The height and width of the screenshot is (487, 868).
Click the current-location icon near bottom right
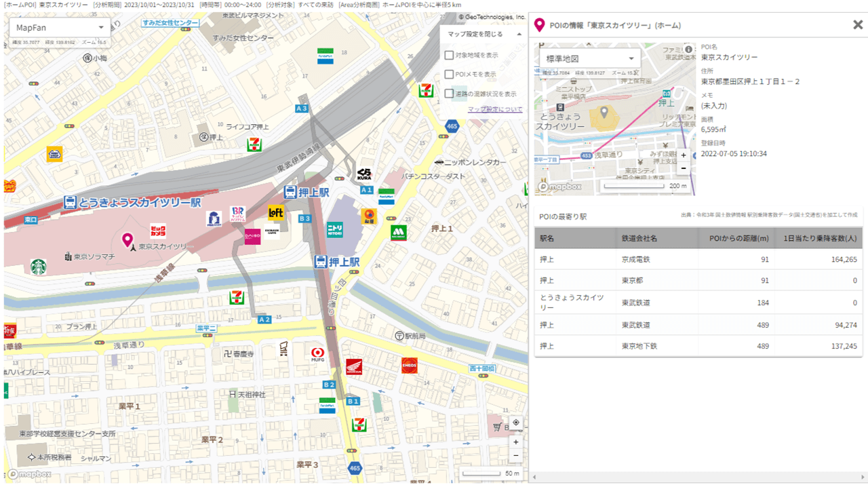[516, 422]
